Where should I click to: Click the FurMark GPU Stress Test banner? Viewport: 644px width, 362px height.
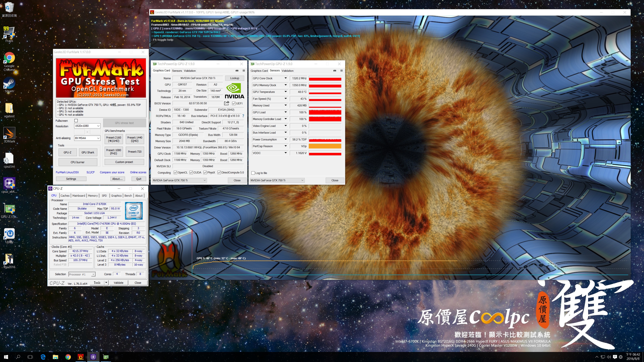point(101,78)
